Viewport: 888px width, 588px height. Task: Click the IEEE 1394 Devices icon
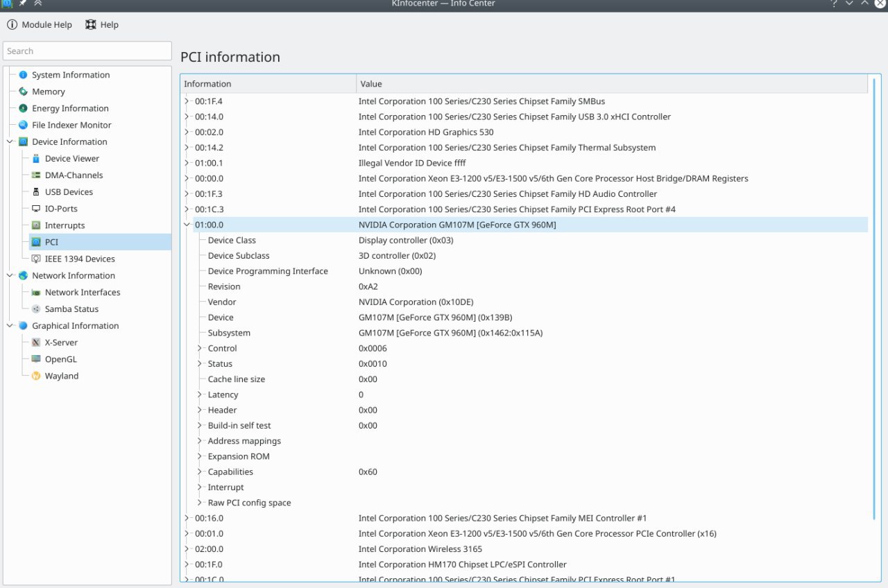click(x=36, y=259)
